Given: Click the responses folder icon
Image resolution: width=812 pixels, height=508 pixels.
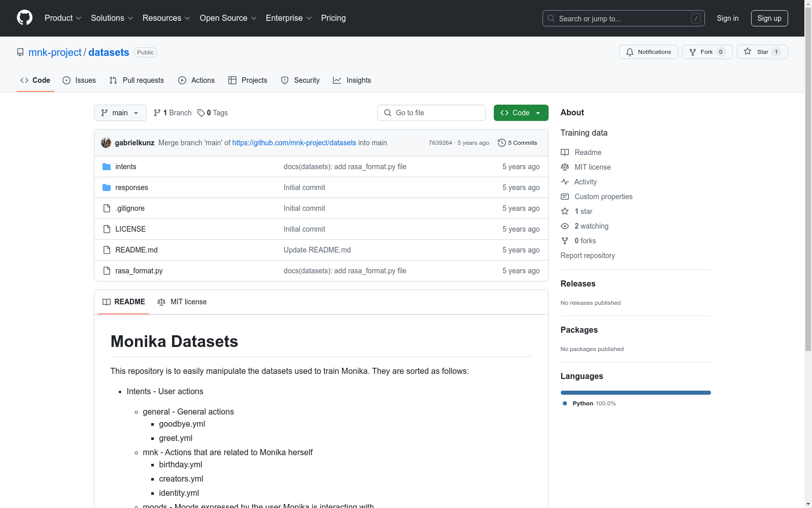Looking at the screenshot, I should point(107,187).
